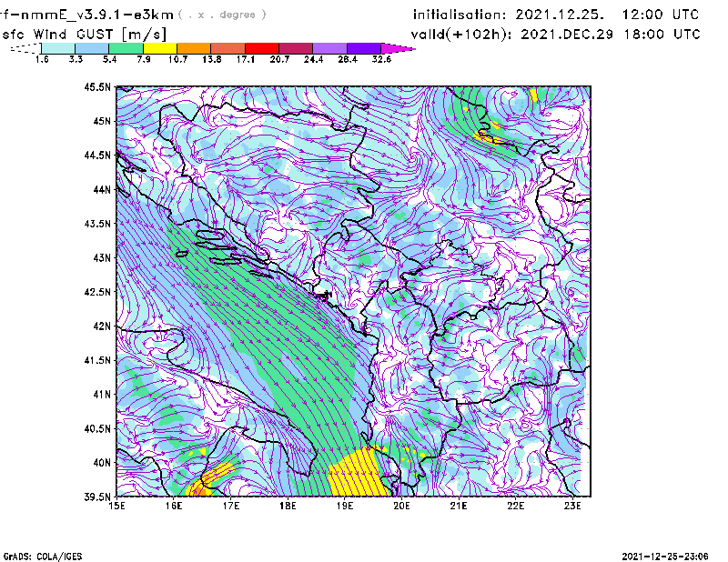Click the 23E longitude label
The image size is (728, 562).
573,506
